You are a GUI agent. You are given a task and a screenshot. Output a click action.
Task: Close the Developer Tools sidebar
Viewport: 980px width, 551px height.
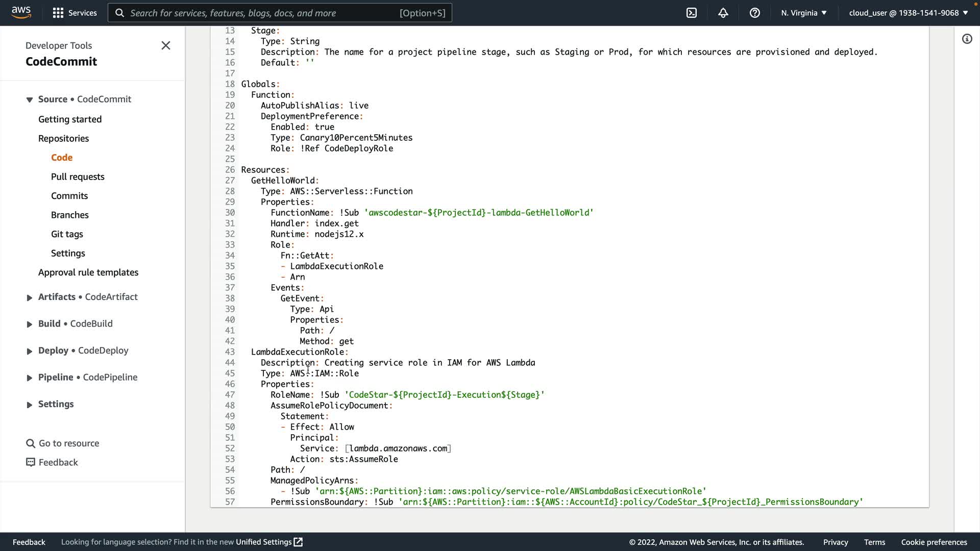[166, 45]
